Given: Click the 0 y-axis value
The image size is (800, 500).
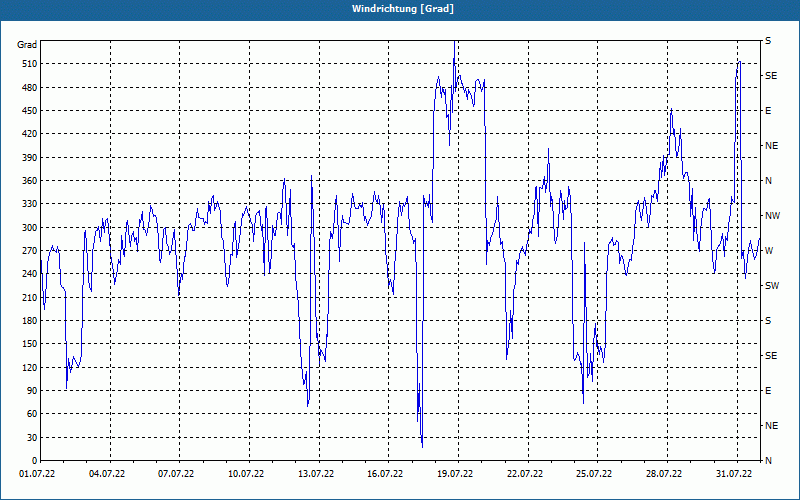Looking at the screenshot, I should (35, 461).
